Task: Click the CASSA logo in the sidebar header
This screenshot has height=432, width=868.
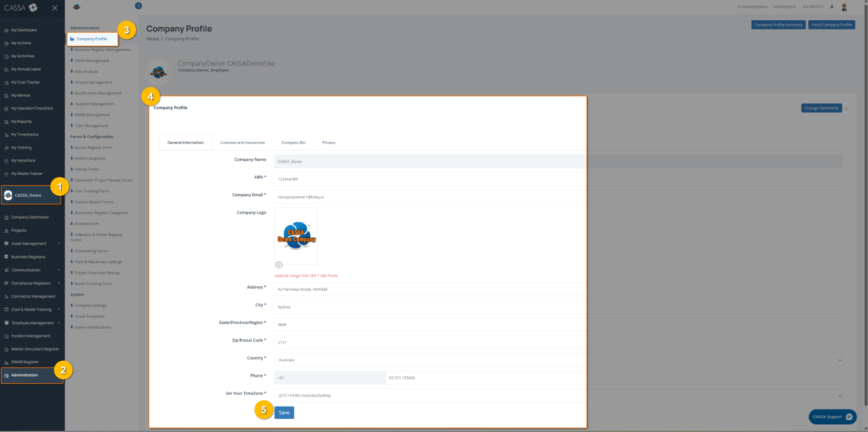Action: [21, 8]
